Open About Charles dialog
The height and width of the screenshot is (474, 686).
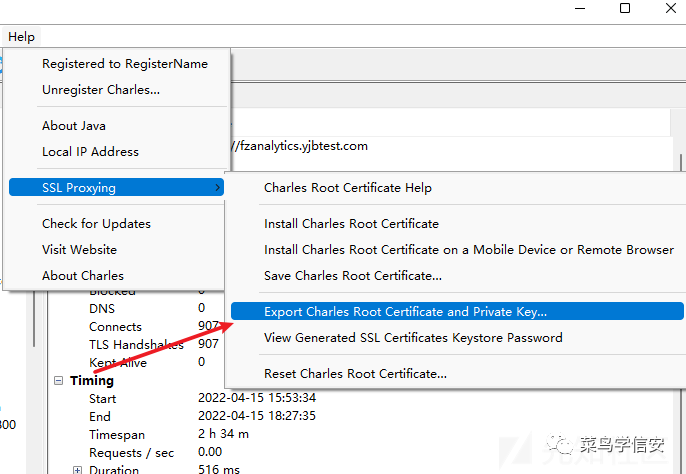[x=83, y=276]
